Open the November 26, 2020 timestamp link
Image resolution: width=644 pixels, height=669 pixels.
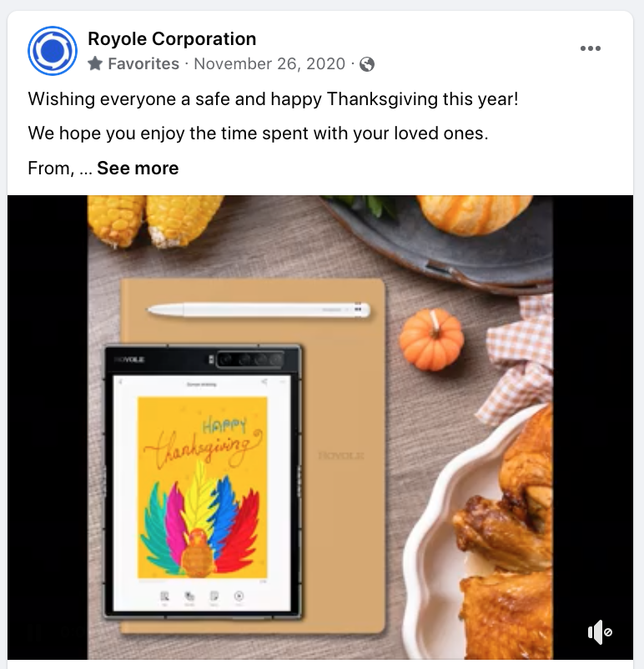tap(269, 64)
